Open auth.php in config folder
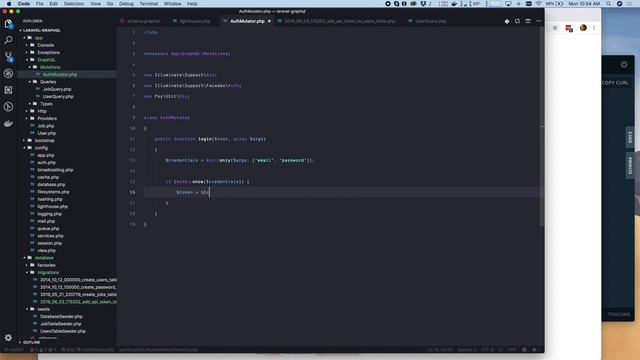Viewport: 640px width, 360px height. [47, 163]
